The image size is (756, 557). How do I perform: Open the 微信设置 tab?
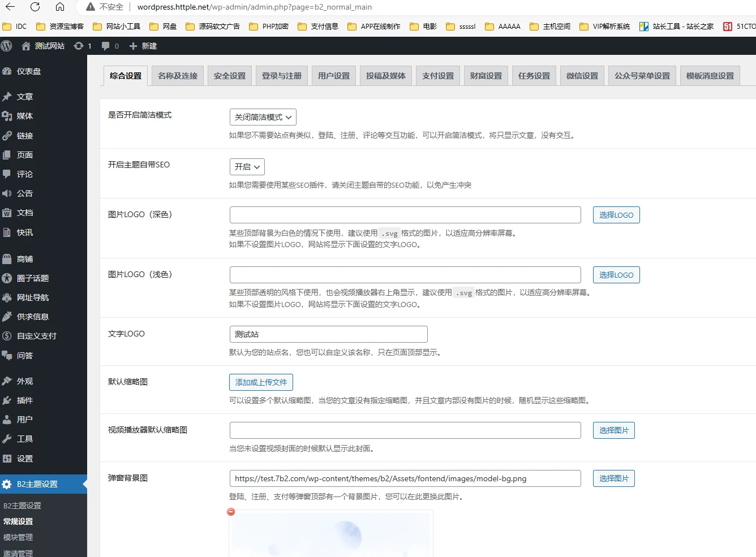[x=582, y=76]
